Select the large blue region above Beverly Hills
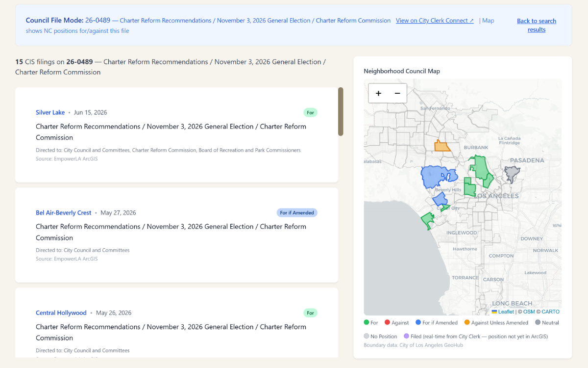Screen dimensions: 588x368 pyautogui.click(x=435, y=177)
